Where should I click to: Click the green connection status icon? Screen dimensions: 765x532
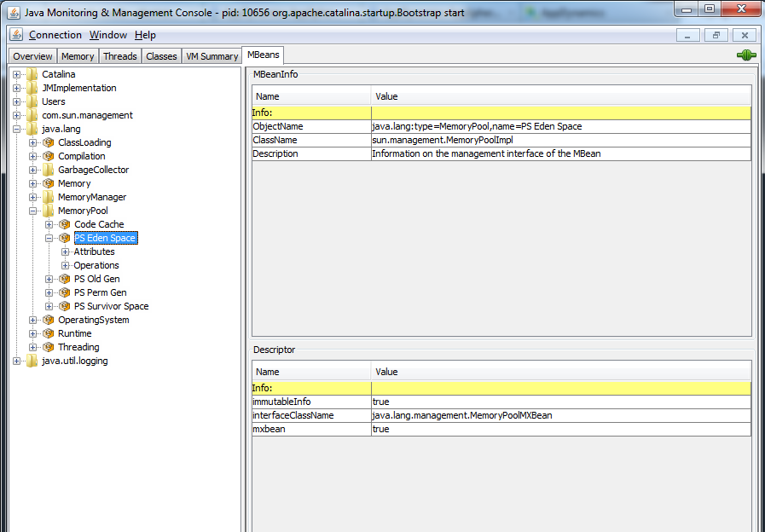tap(745, 55)
